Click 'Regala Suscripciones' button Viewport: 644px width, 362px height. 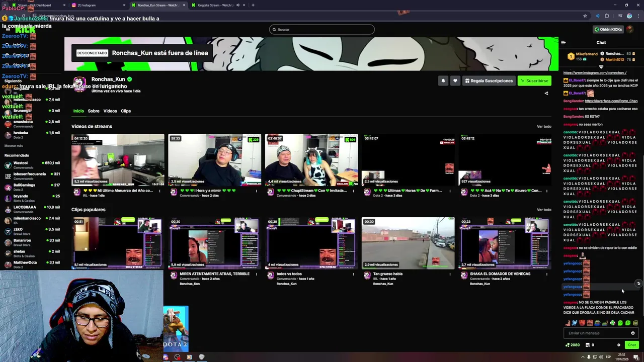click(489, 80)
